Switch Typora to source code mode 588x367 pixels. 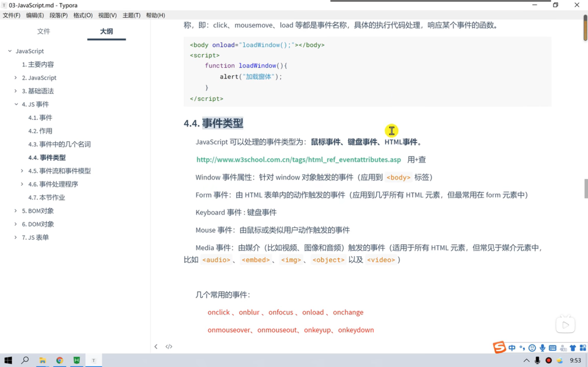(169, 346)
